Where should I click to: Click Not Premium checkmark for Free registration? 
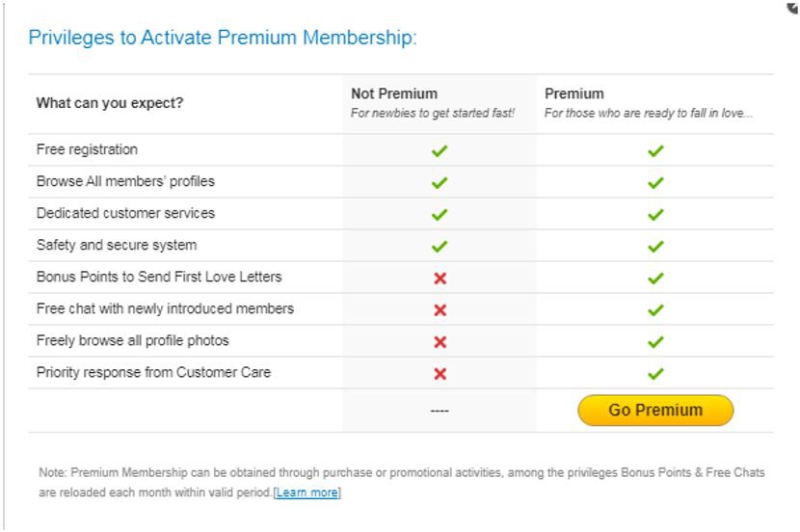440,150
